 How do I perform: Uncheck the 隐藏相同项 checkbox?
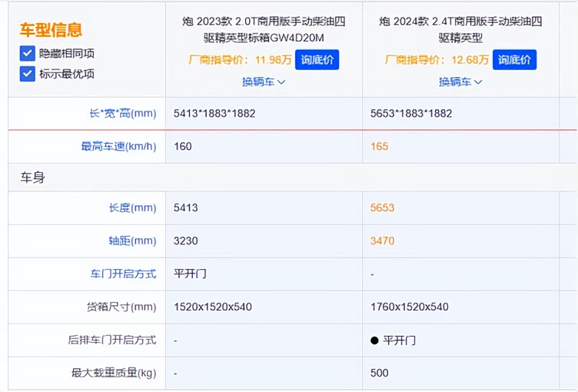coord(27,54)
